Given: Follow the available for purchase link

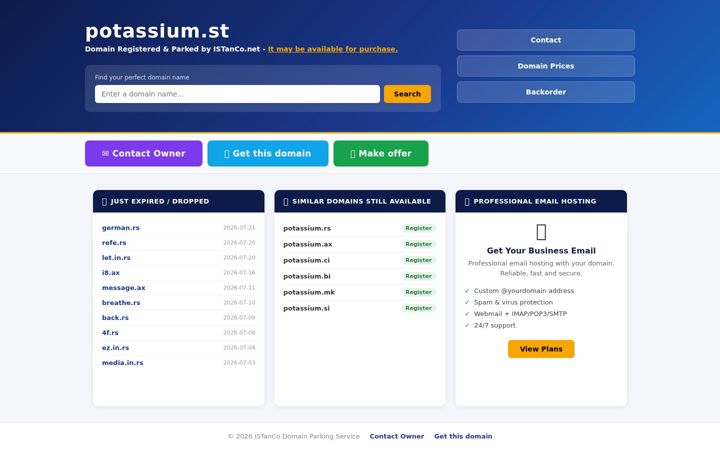Looking at the screenshot, I should (332, 49).
